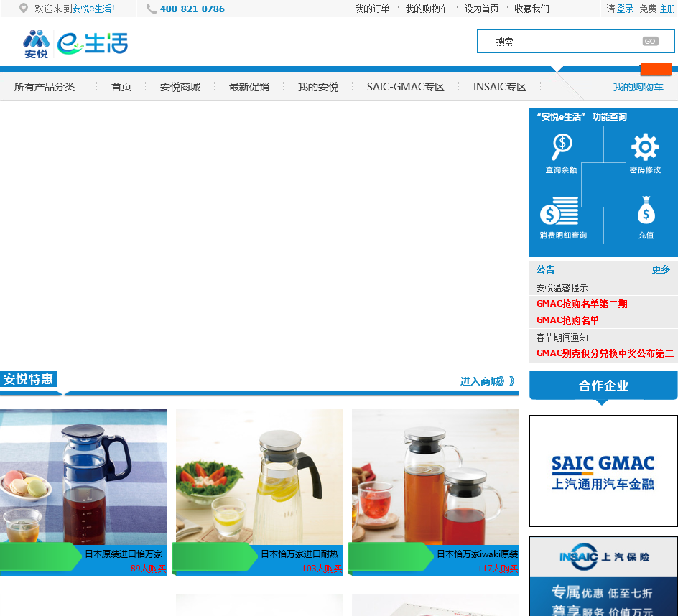The height and width of the screenshot is (616, 678).
Task: Click 进入商城 link
Action: pyautogui.click(x=487, y=381)
